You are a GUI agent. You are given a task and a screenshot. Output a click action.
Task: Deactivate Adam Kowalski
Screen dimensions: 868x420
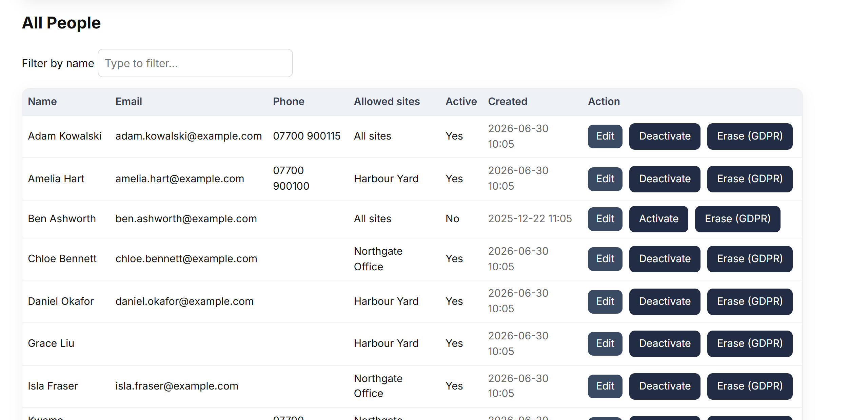(x=665, y=136)
